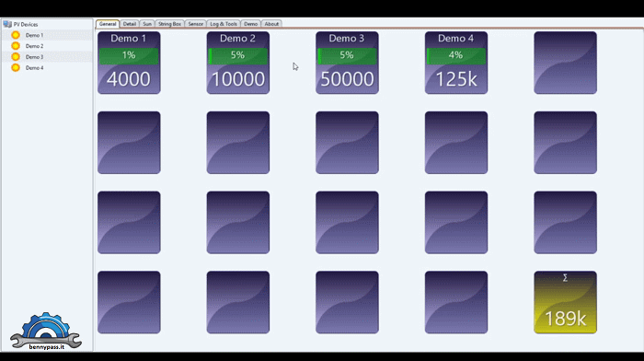Open the Sensor tab

pos(195,24)
